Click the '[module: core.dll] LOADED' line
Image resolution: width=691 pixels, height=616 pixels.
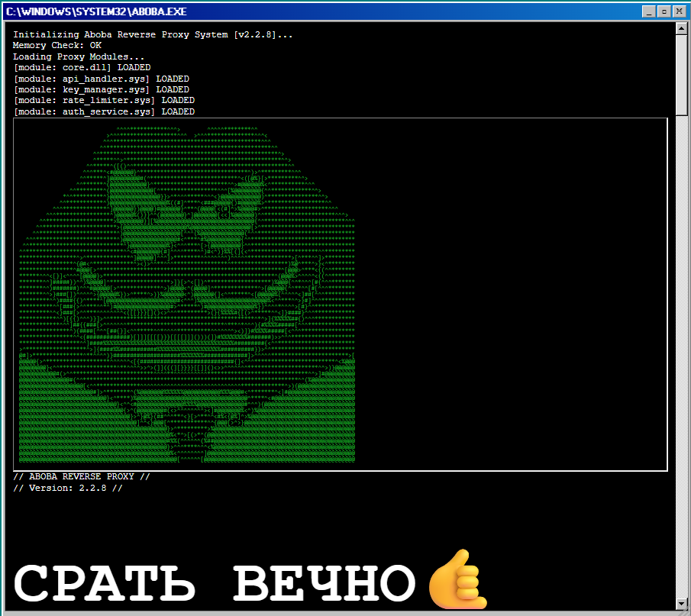pyautogui.click(x=82, y=67)
